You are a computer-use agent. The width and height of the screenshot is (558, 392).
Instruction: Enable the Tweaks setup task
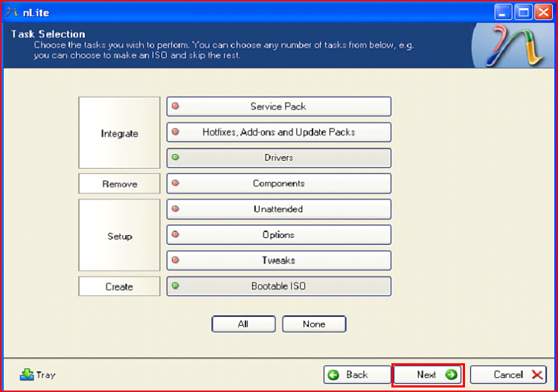(279, 260)
